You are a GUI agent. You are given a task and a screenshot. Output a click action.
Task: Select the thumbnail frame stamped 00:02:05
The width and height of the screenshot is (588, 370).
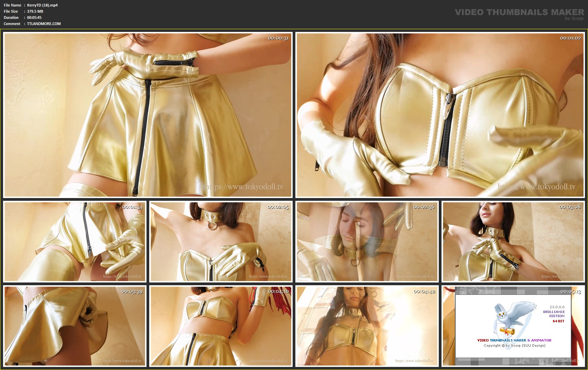click(221, 242)
